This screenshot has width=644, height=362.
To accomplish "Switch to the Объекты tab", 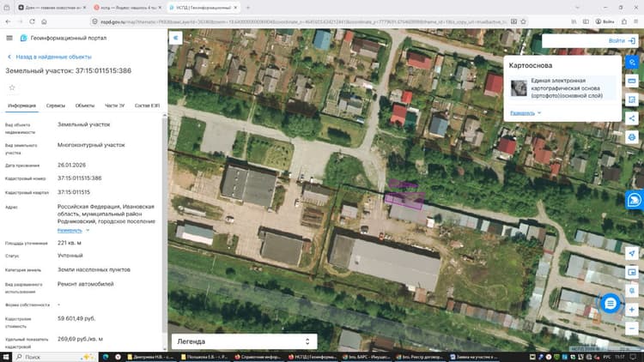I will point(85,106).
